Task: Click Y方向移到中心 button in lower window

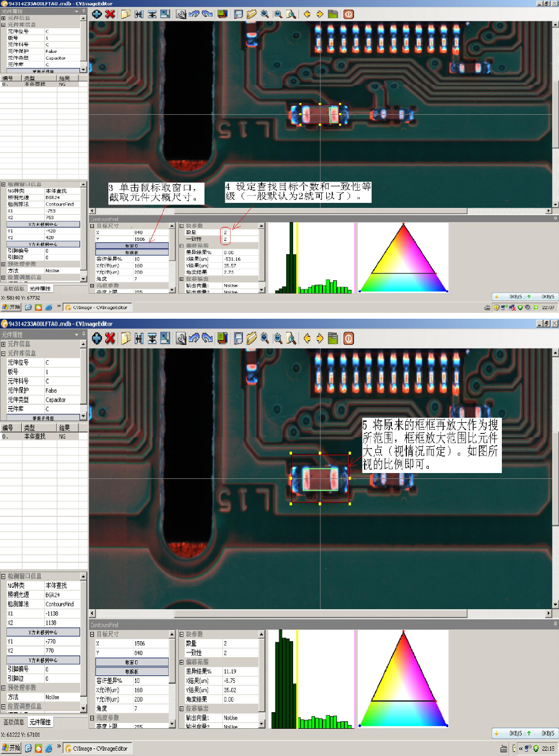Action: (x=43, y=660)
